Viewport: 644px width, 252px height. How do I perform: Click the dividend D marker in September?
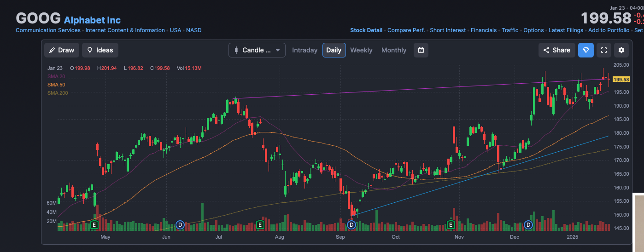coord(351,224)
